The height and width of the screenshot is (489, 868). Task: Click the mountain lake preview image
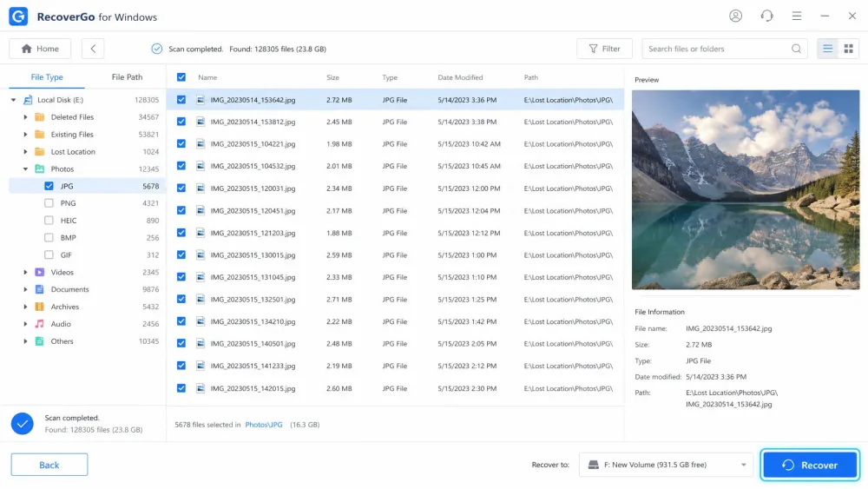click(x=746, y=189)
